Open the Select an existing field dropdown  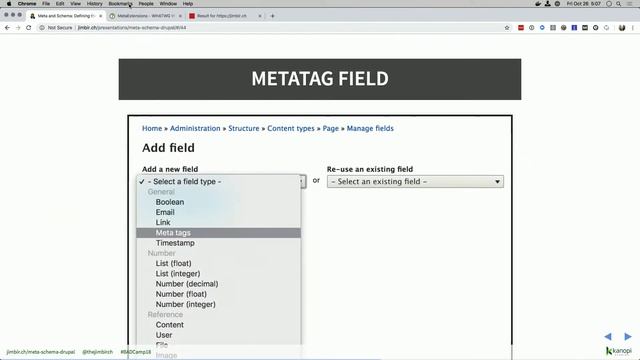[x=415, y=182]
